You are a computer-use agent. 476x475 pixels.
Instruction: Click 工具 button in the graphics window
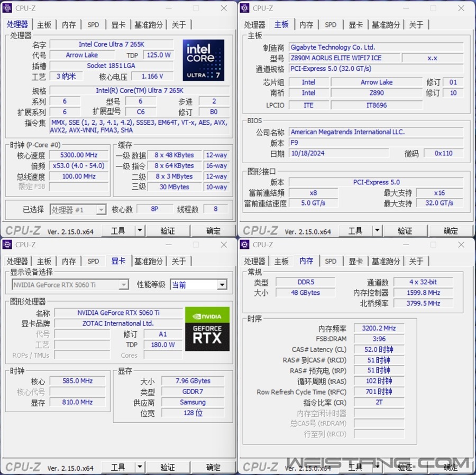point(118,467)
